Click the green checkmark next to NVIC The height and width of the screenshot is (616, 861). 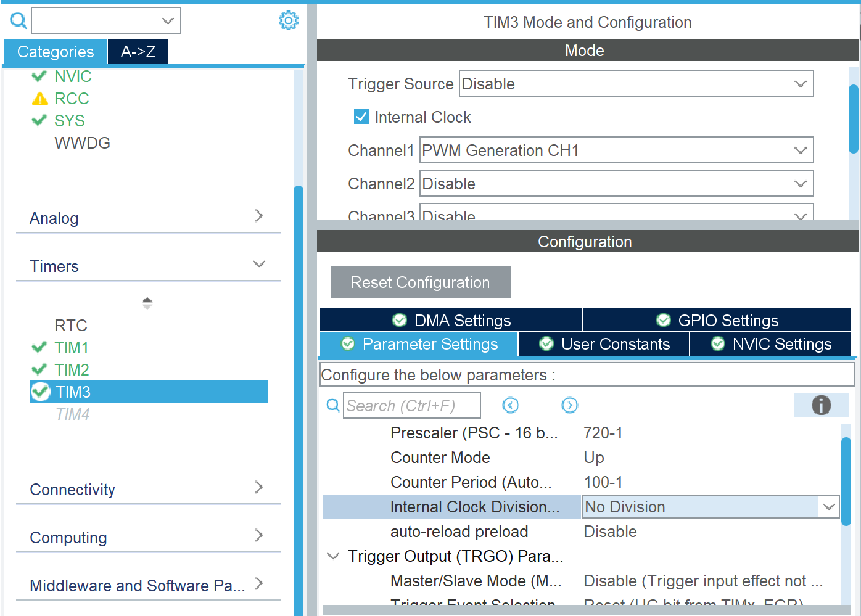point(39,76)
